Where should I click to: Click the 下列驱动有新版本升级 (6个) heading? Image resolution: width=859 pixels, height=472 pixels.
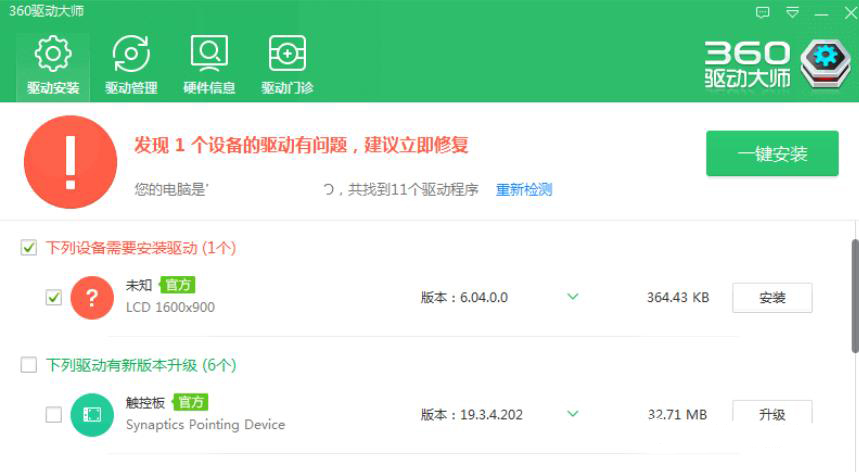(141, 365)
